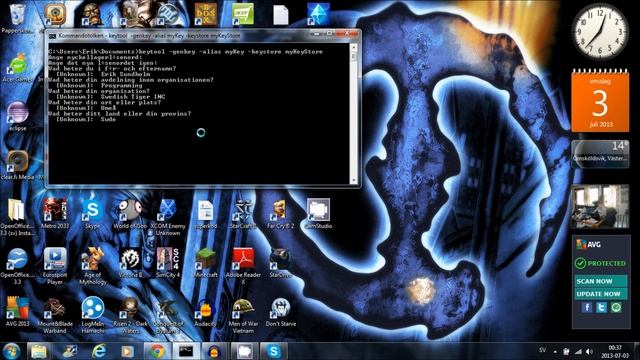This screenshot has width=640, height=360.
Task: Launch the Far Cry 2 shortcut
Action: (x=281, y=213)
